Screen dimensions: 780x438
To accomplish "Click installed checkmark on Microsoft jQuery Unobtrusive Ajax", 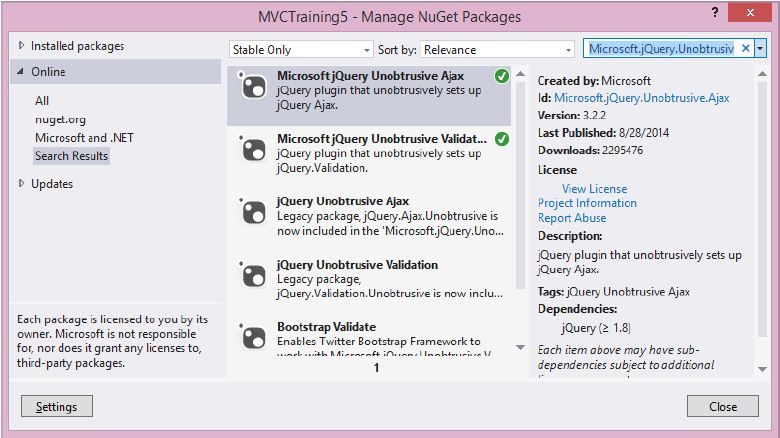I will click(x=502, y=76).
